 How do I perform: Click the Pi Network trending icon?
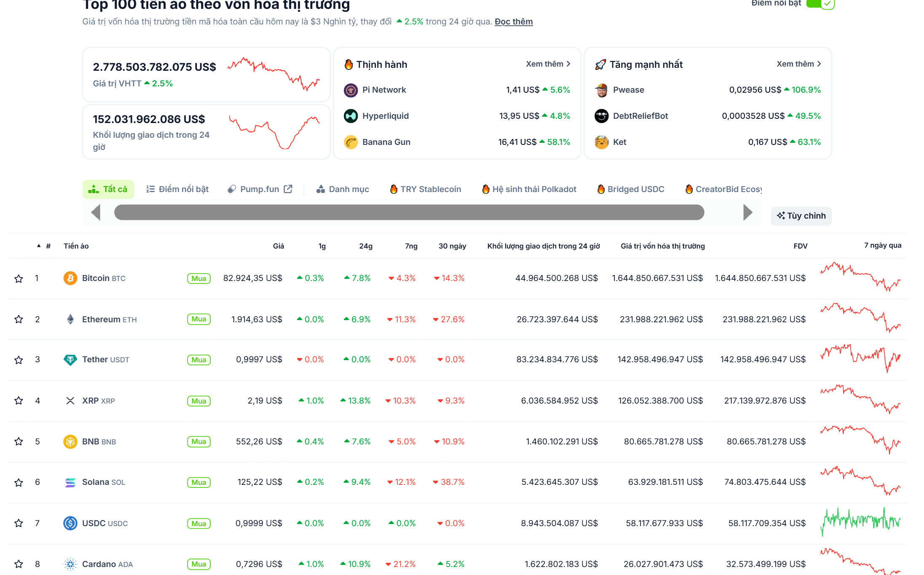351,90
